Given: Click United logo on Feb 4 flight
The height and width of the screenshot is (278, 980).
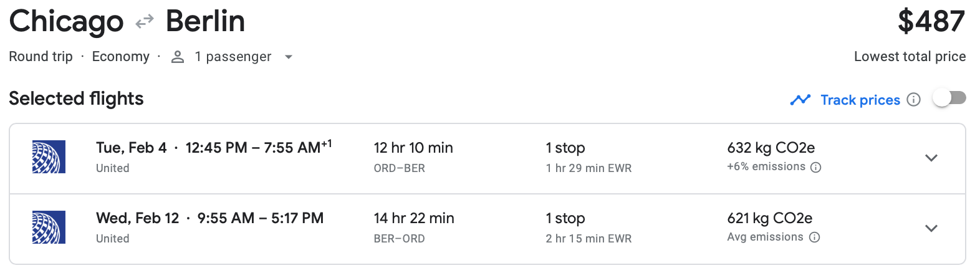Looking at the screenshot, I should click(x=49, y=157).
